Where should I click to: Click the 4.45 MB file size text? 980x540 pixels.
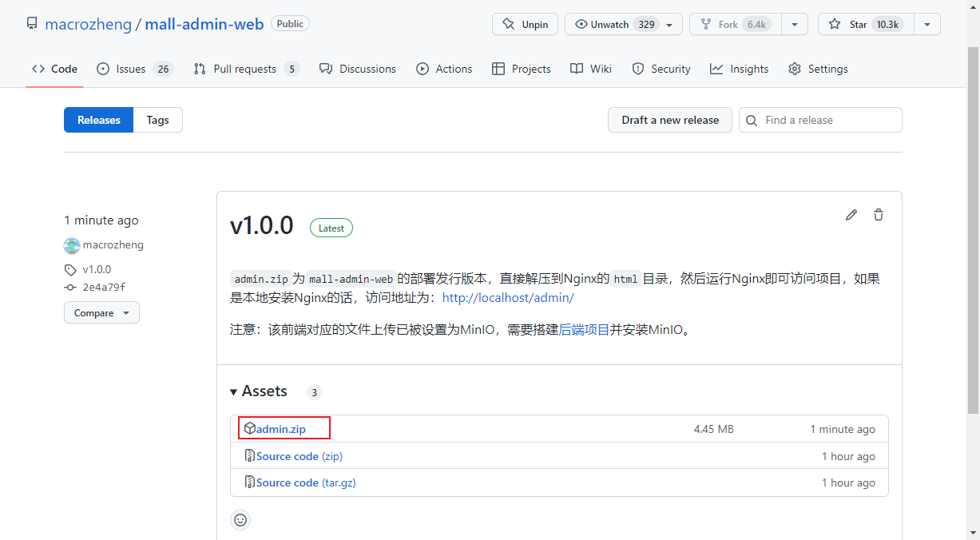713,429
